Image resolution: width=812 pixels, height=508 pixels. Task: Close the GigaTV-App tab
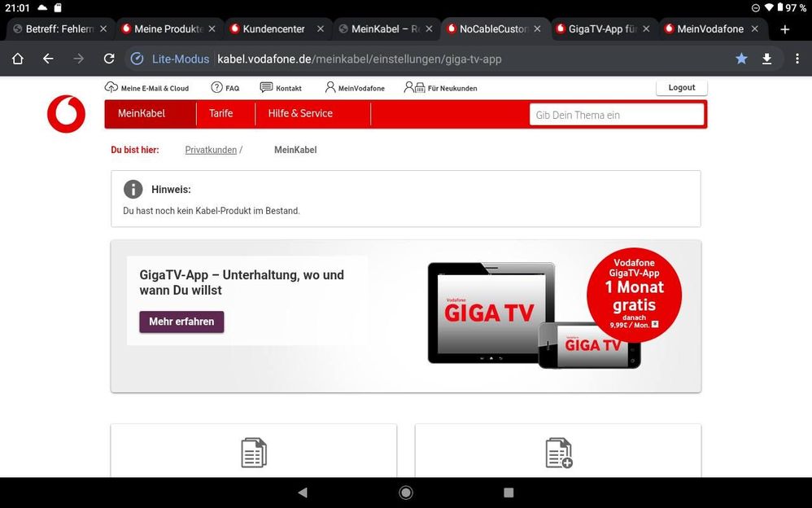tap(646, 29)
